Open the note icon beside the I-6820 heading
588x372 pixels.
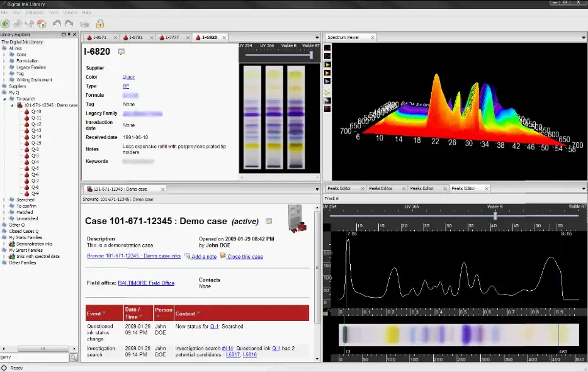[122, 52]
